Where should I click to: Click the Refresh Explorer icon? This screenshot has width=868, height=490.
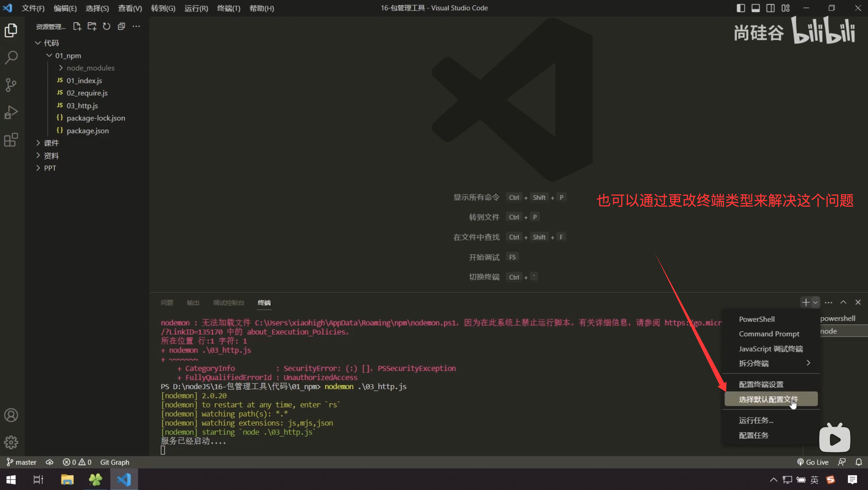pos(106,26)
